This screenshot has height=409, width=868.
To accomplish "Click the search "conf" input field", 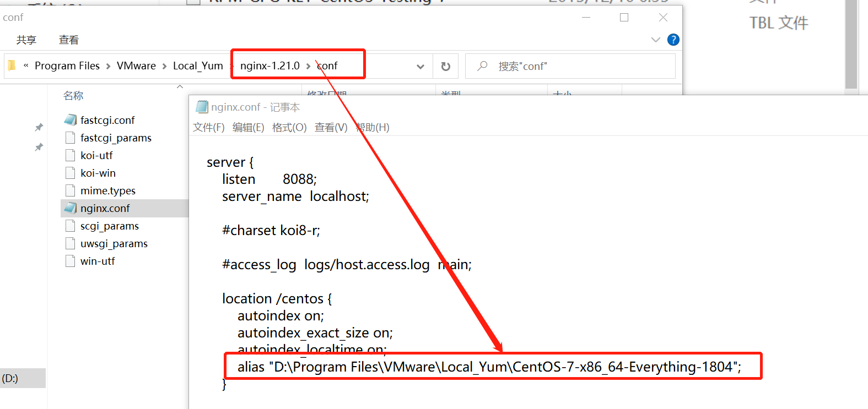I will pyautogui.click(x=570, y=66).
